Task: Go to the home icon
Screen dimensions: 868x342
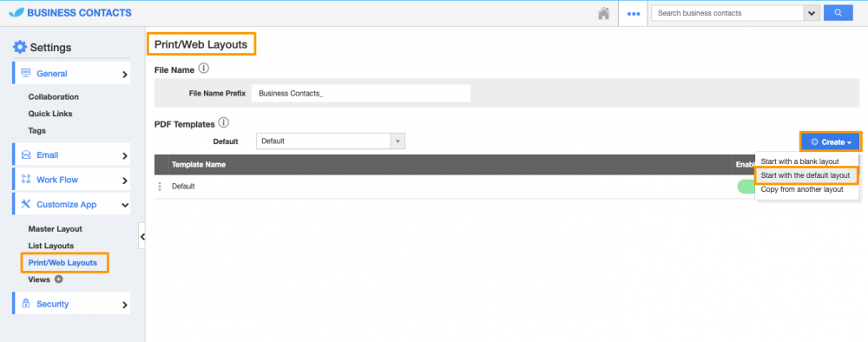Action: (603, 13)
